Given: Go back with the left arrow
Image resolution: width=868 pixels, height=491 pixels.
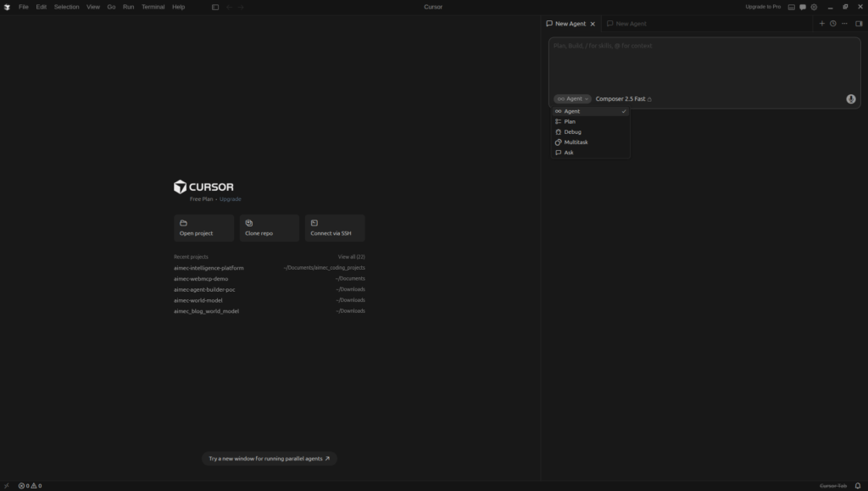Looking at the screenshot, I should (229, 7).
